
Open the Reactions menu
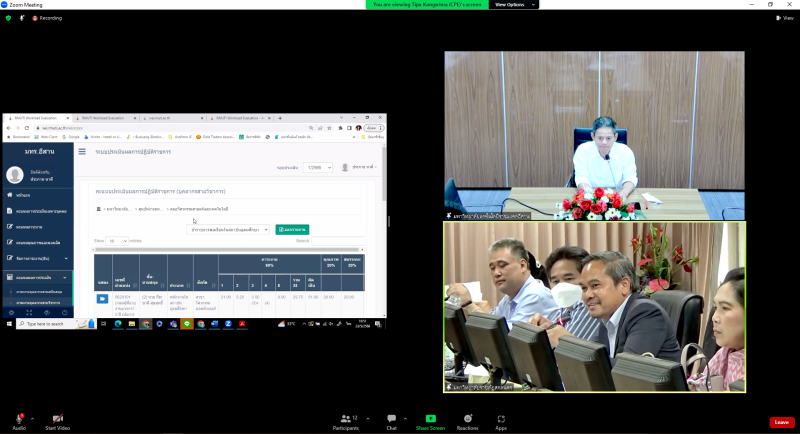click(x=467, y=420)
